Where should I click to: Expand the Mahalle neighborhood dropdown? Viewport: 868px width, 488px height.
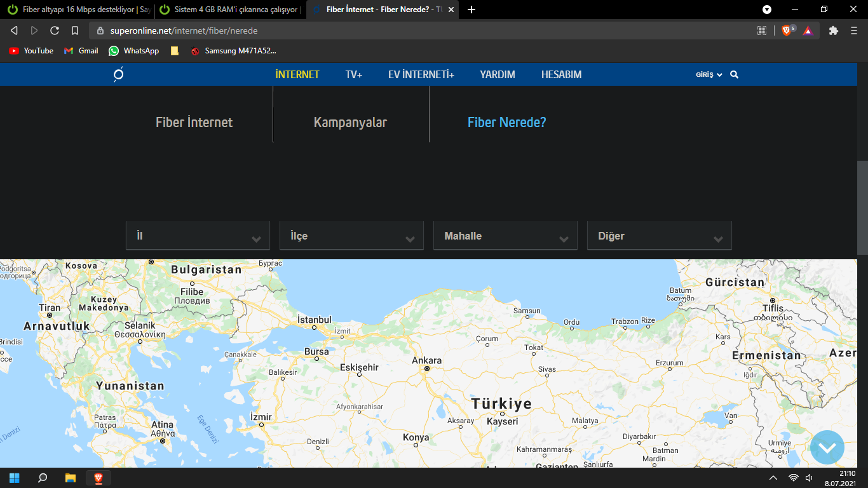506,236
